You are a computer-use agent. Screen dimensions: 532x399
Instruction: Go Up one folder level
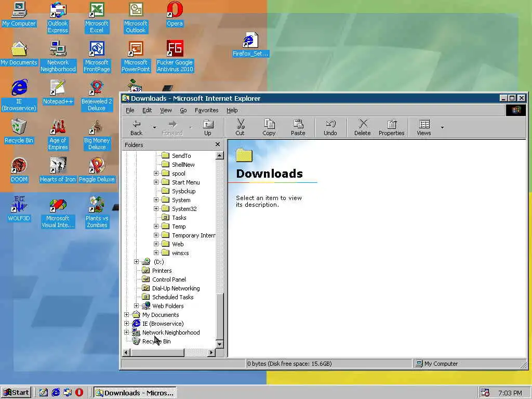point(208,128)
